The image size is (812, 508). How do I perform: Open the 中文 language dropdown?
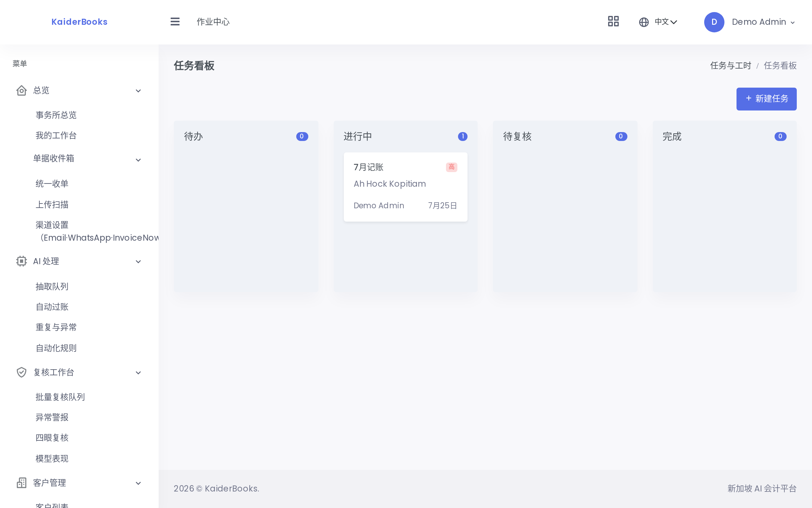(666, 22)
